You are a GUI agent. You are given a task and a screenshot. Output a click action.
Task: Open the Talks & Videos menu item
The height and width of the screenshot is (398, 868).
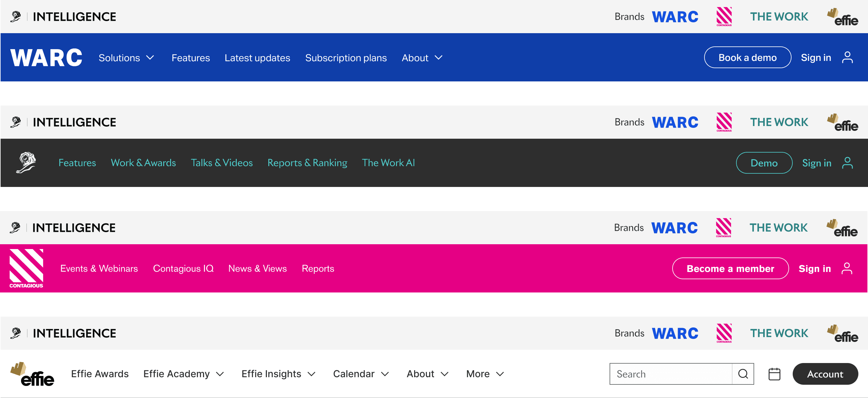pyautogui.click(x=221, y=163)
